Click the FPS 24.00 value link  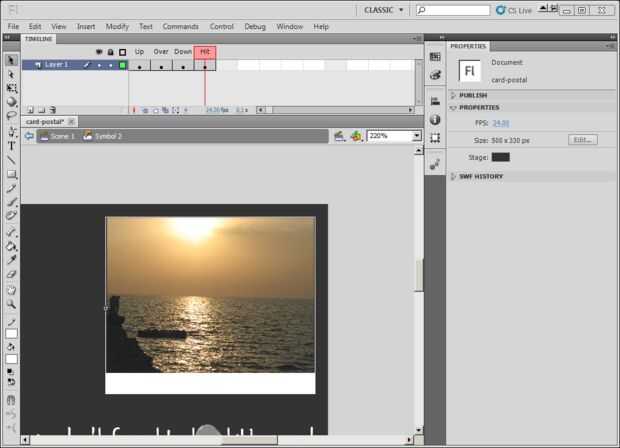(x=500, y=122)
